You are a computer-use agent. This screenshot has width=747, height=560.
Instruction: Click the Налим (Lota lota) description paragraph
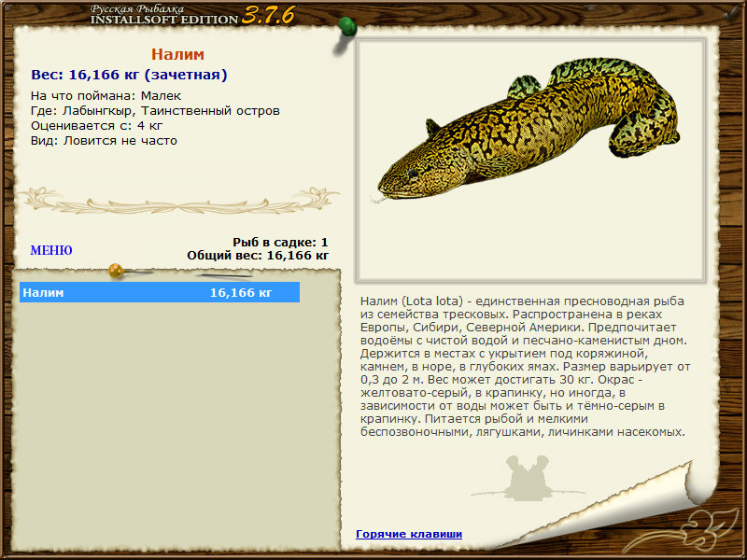[x=526, y=367]
